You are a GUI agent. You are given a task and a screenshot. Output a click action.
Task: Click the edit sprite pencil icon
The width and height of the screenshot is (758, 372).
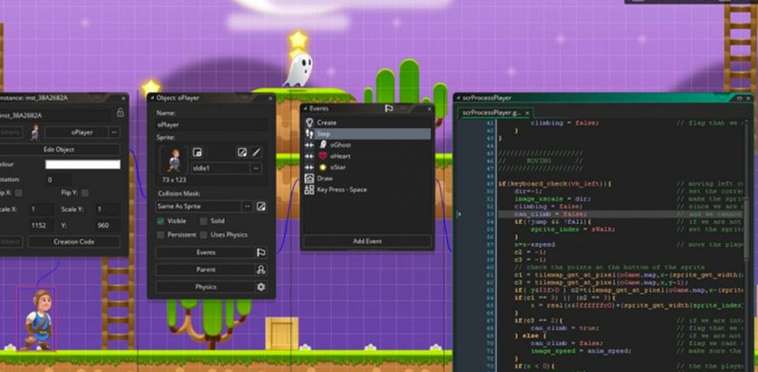click(257, 153)
